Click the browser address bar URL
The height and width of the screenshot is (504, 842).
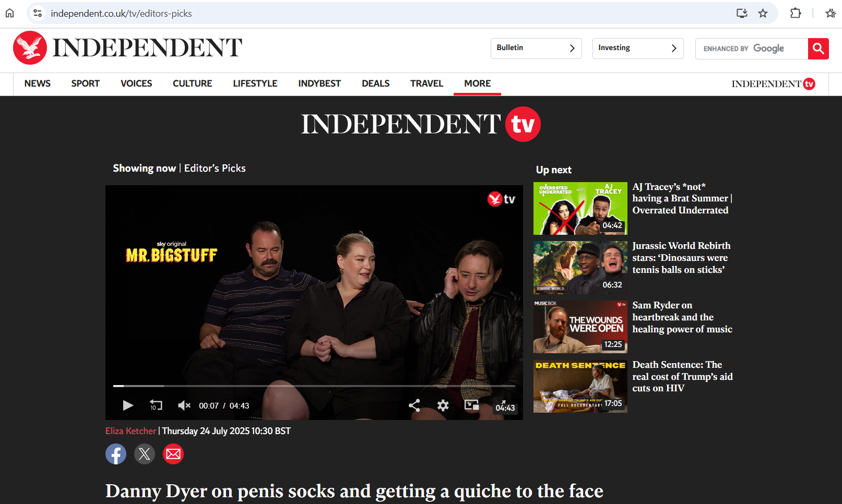pyautogui.click(x=121, y=13)
